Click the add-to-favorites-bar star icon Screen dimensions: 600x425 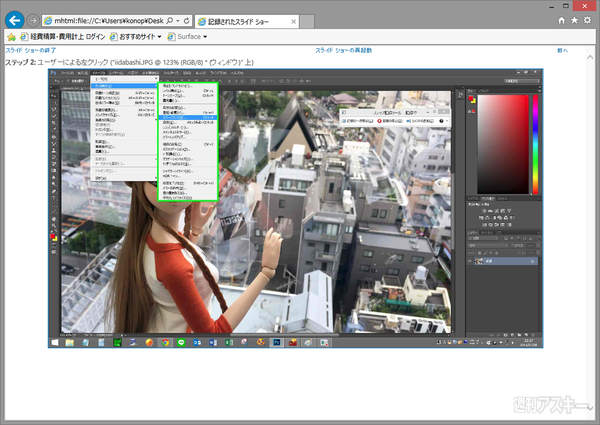click(11, 37)
